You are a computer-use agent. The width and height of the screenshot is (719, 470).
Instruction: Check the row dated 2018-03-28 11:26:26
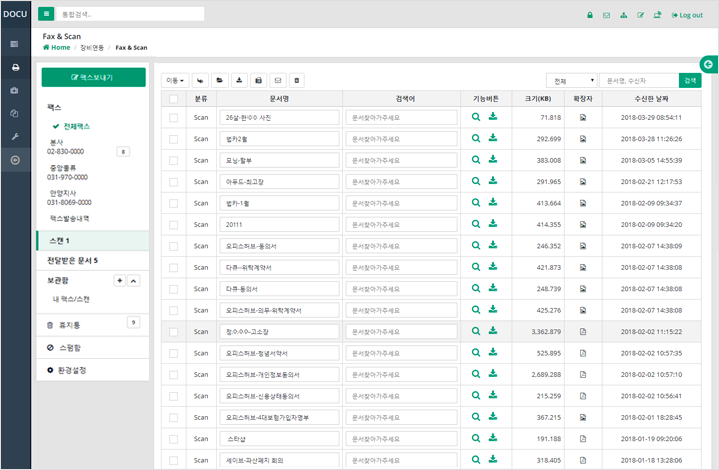point(173,139)
